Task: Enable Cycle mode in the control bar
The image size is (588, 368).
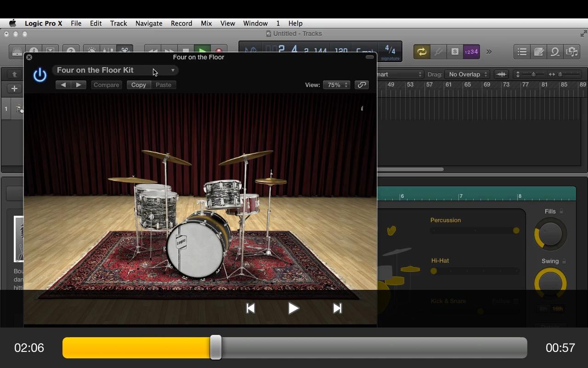Action: (421, 52)
